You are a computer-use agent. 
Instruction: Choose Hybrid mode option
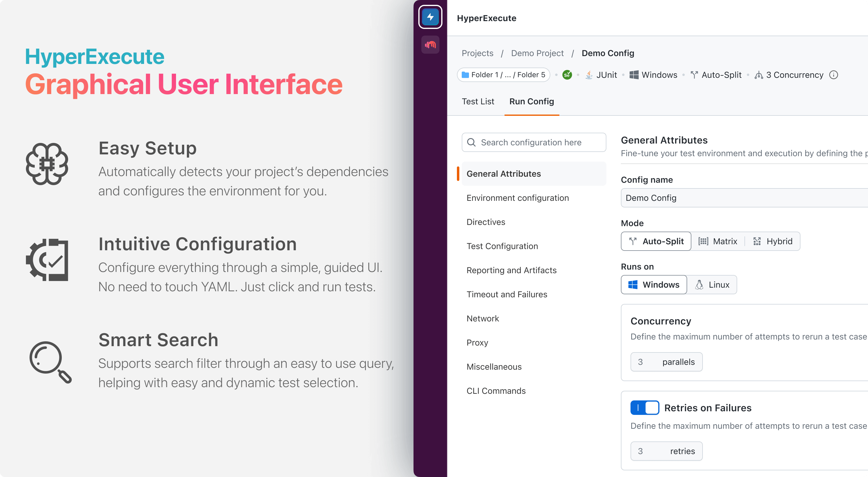click(772, 242)
